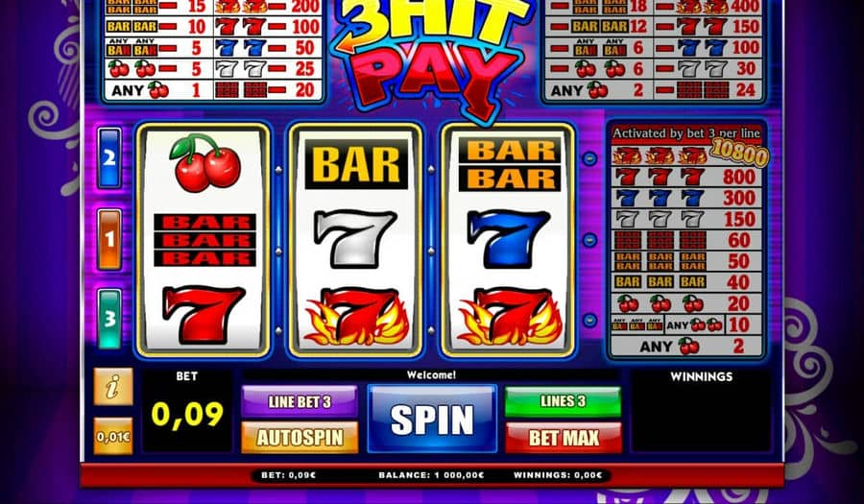
Task: Click the triple BAR symbol on the first reel
Action: point(204,240)
